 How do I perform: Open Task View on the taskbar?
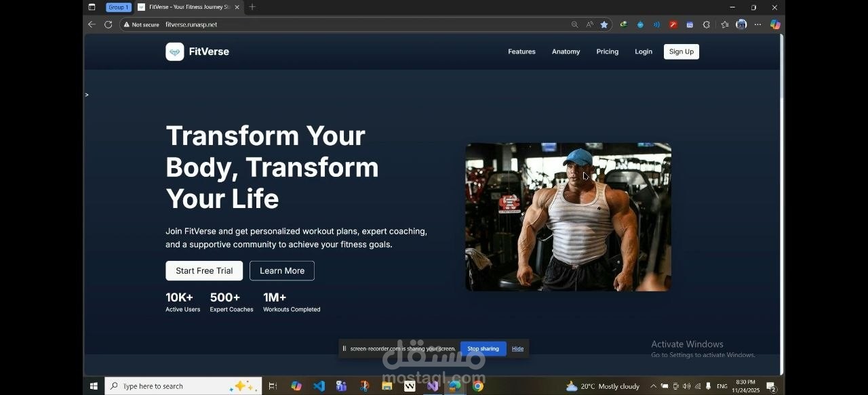273,386
